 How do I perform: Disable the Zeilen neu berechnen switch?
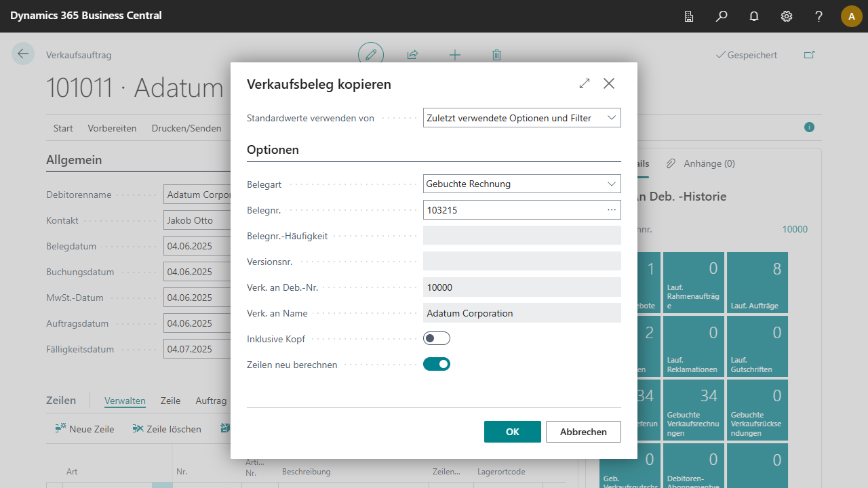pos(437,364)
